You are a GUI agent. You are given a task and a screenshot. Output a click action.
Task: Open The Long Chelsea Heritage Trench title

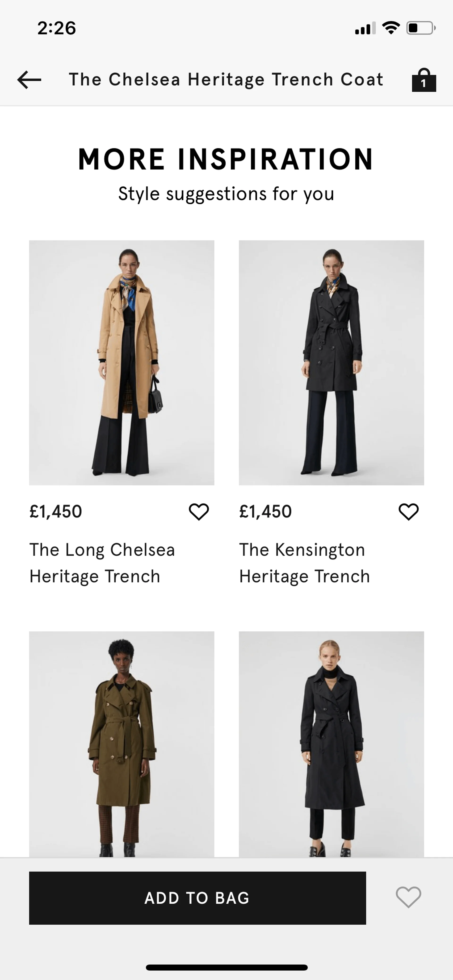102,563
